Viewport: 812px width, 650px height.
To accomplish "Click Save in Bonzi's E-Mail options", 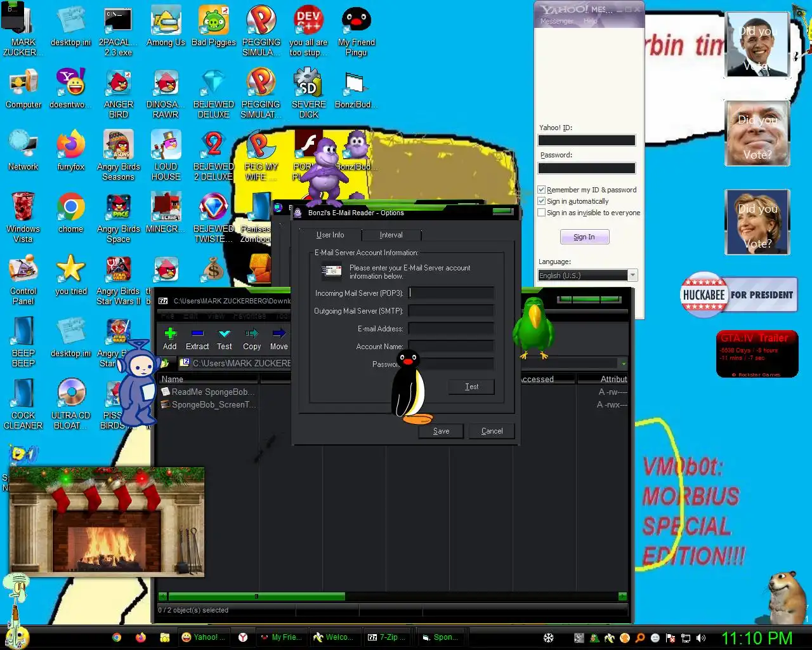I will pos(441,431).
